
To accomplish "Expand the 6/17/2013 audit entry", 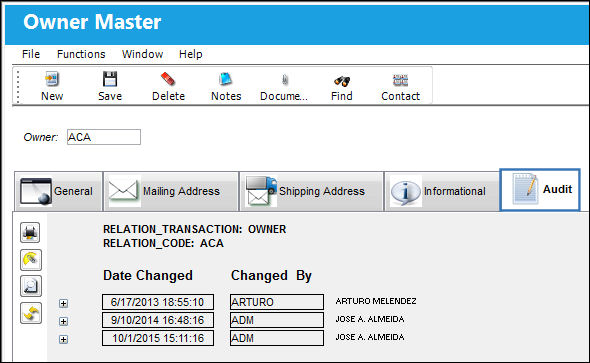I will pyautogui.click(x=63, y=303).
